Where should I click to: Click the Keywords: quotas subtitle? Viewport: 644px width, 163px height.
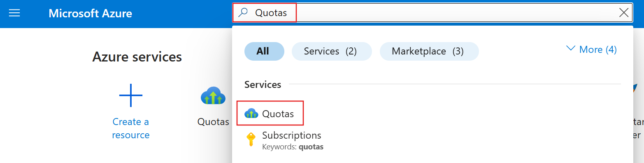point(293,147)
